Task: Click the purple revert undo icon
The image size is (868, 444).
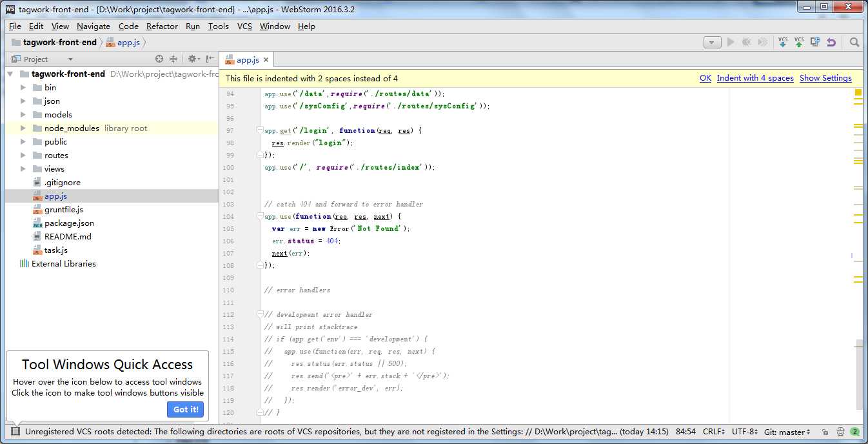Action: 831,42
